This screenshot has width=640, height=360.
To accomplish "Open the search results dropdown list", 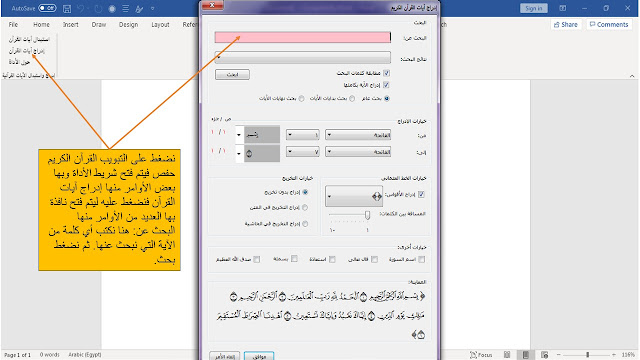I will [x=302, y=57].
